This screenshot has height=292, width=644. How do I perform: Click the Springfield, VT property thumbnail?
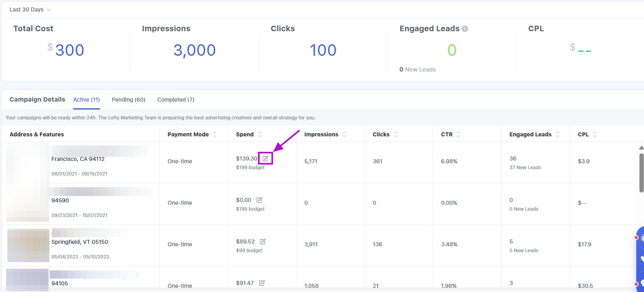pos(28,245)
